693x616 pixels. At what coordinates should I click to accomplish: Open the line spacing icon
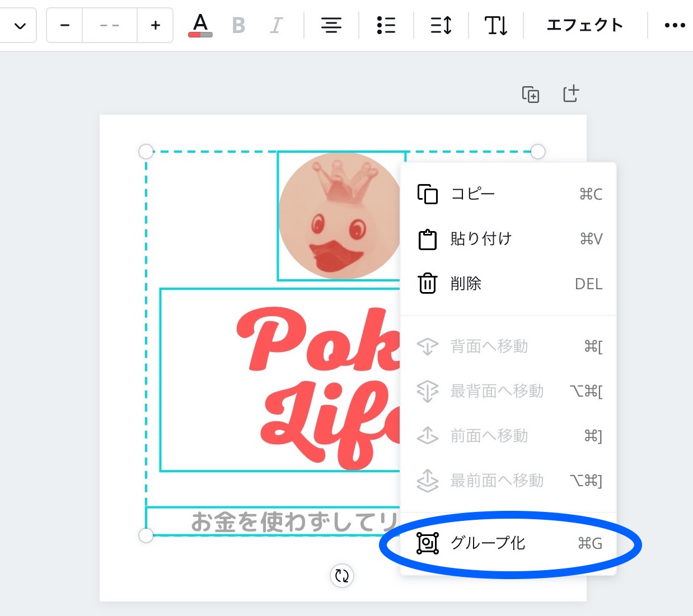[441, 26]
